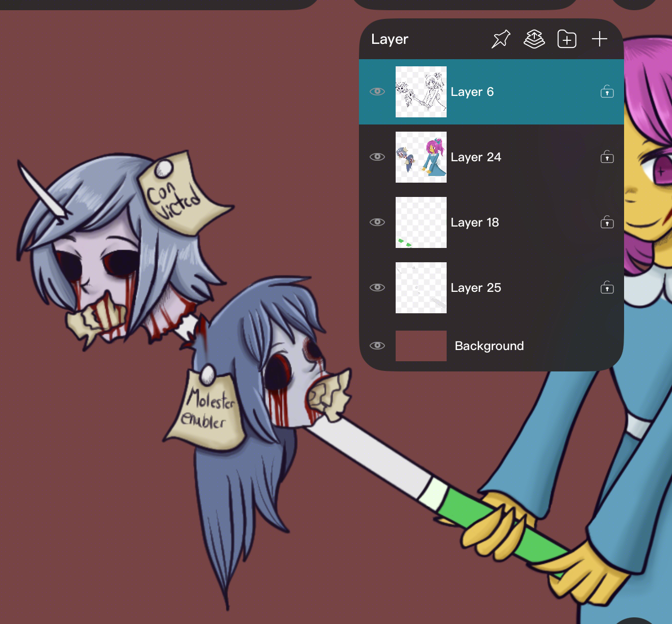
Task: Click Layer 6 sketch thumbnail
Action: click(421, 92)
